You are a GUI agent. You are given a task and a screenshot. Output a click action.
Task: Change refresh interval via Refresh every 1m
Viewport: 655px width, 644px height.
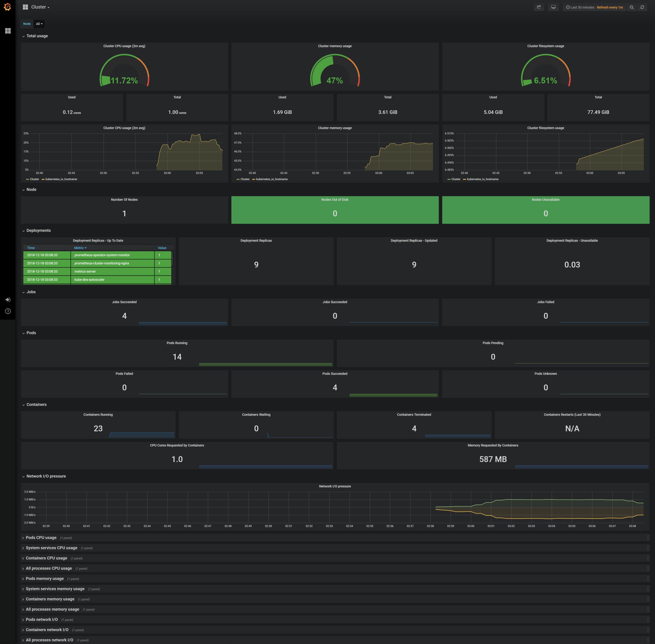610,7
